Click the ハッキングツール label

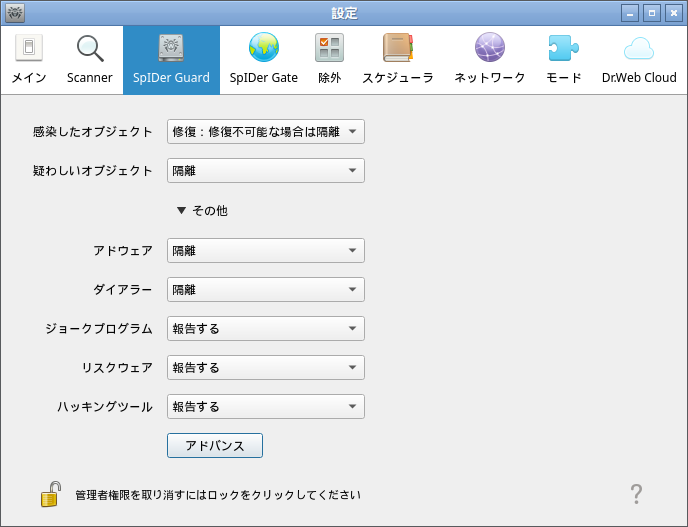tap(105, 407)
